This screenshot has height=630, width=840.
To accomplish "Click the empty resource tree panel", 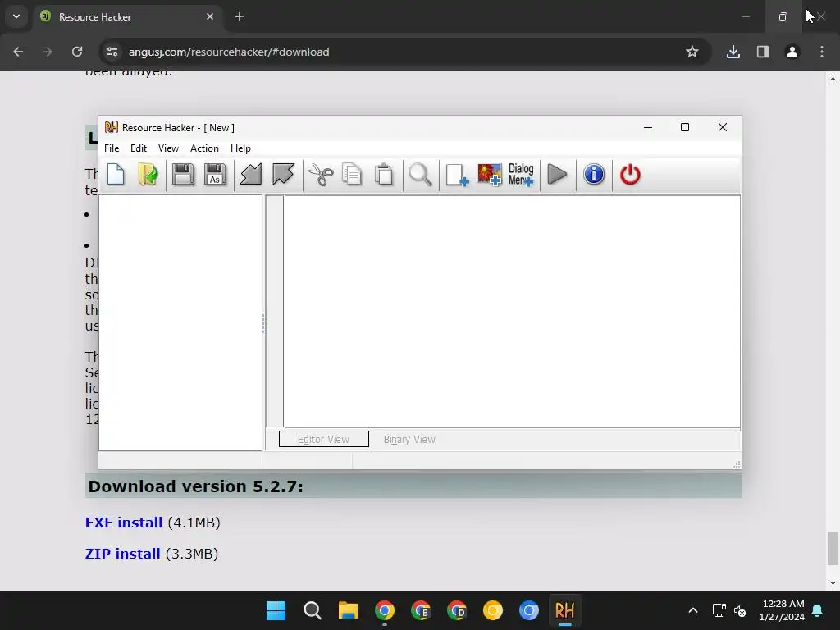I will coord(180,322).
